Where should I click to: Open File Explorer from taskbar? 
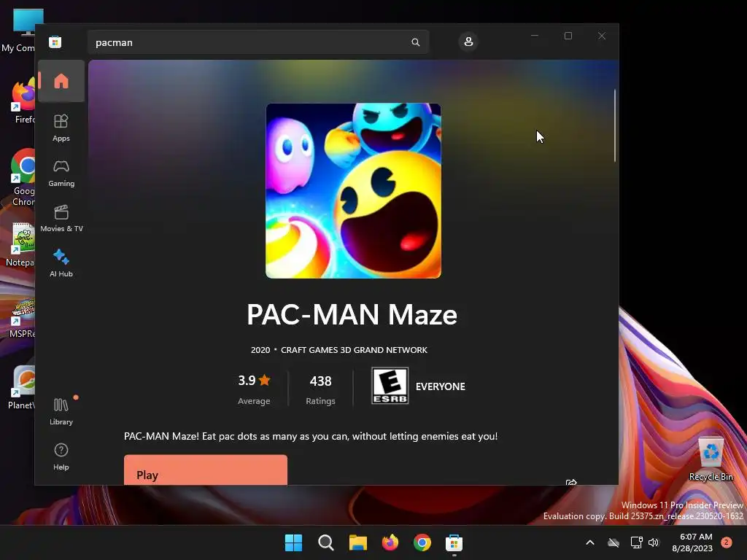click(x=357, y=542)
